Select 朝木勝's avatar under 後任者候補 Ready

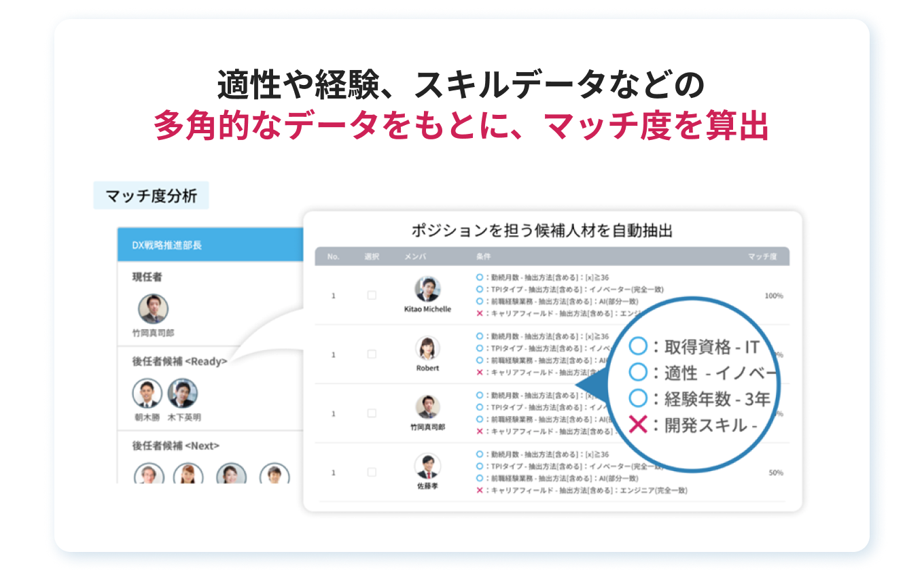(x=147, y=393)
